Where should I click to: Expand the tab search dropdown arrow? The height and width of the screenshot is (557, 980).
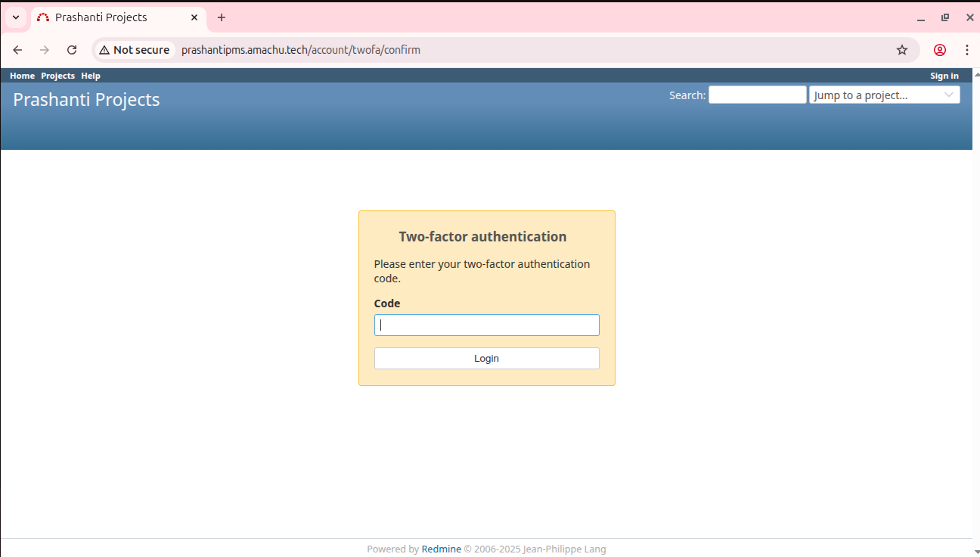click(x=16, y=17)
